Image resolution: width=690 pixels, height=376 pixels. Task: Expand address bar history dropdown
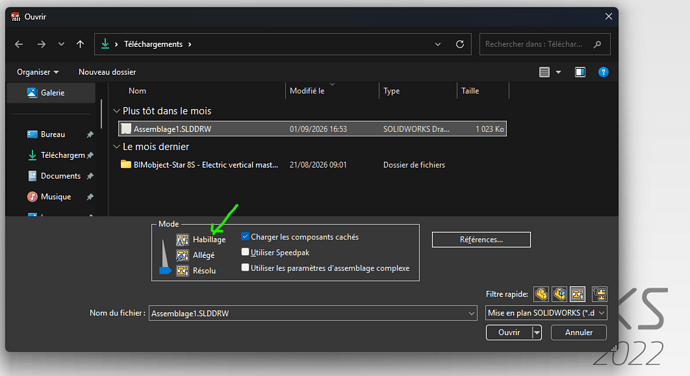click(x=438, y=44)
